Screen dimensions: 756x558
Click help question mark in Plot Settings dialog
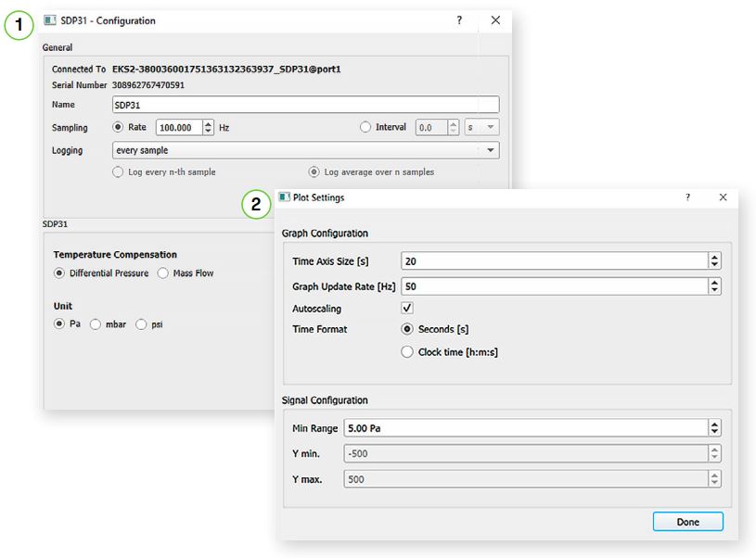[687, 197]
